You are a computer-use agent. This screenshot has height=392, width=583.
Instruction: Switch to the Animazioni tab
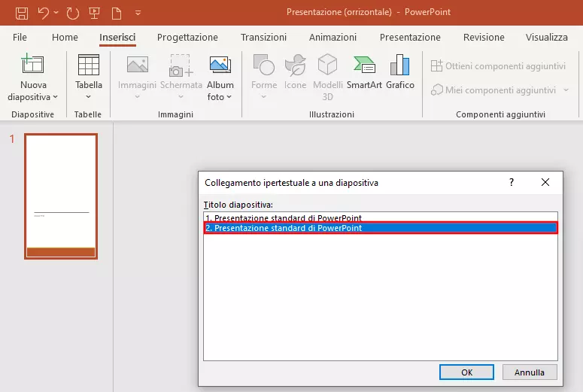pos(332,37)
